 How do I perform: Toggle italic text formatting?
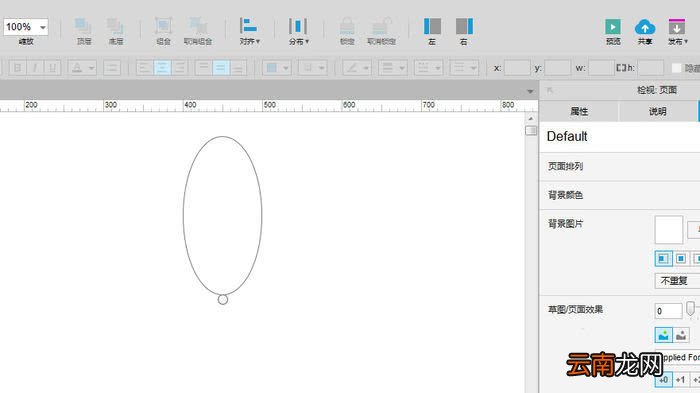[35, 68]
